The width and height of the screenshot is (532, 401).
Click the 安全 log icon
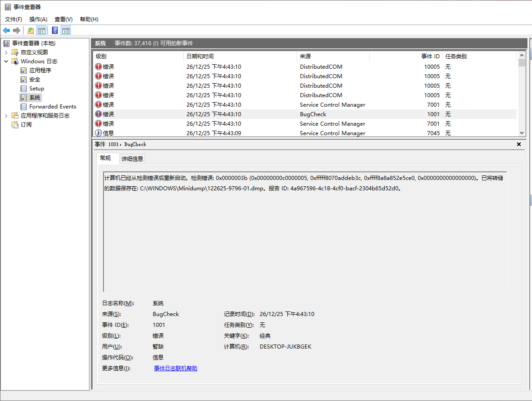(x=23, y=80)
